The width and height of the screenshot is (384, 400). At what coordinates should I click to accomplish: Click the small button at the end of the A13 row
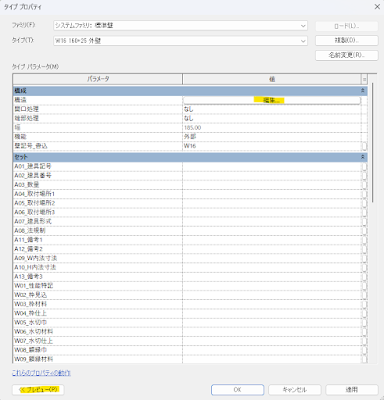365,276
